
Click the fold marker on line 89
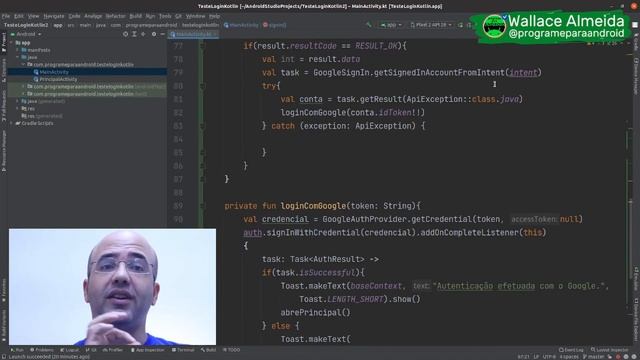pyautogui.click(x=202, y=206)
